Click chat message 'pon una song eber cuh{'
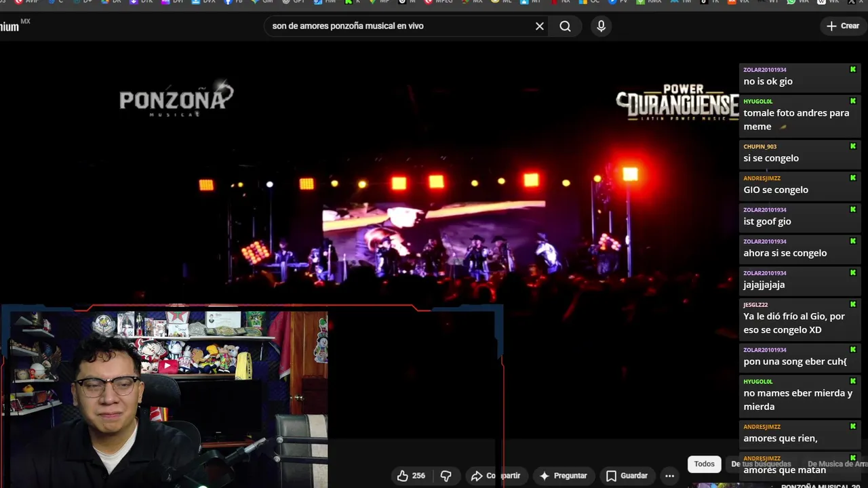 point(795,361)
